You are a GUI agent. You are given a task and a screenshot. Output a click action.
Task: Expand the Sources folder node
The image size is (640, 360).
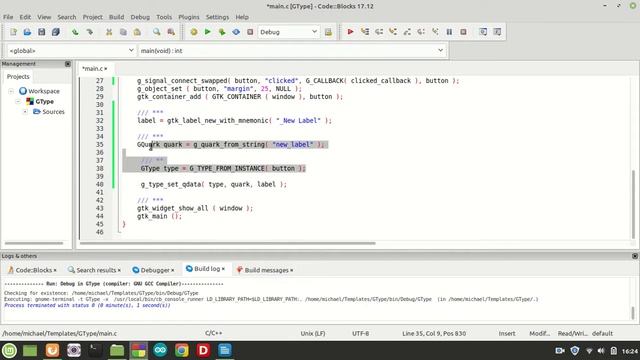[x=25, y=111]
